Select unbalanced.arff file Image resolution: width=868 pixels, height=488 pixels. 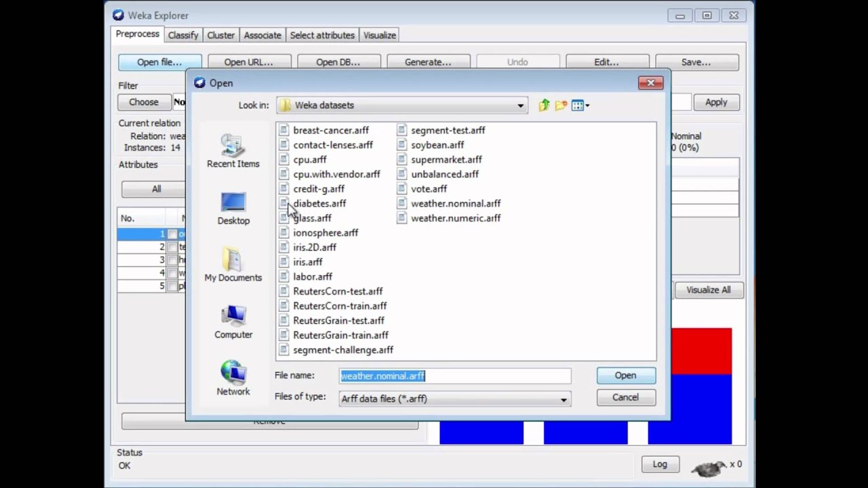[x=445, y=174]
